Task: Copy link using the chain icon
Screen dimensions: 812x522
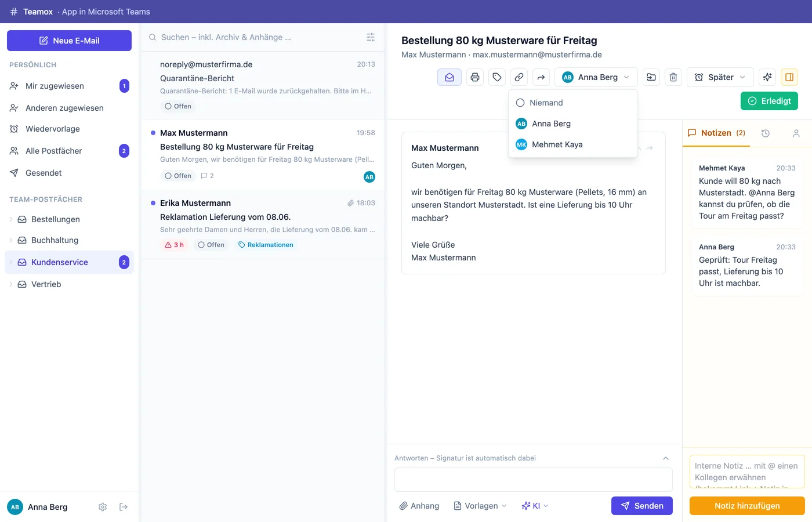Action: pos(519,77)
